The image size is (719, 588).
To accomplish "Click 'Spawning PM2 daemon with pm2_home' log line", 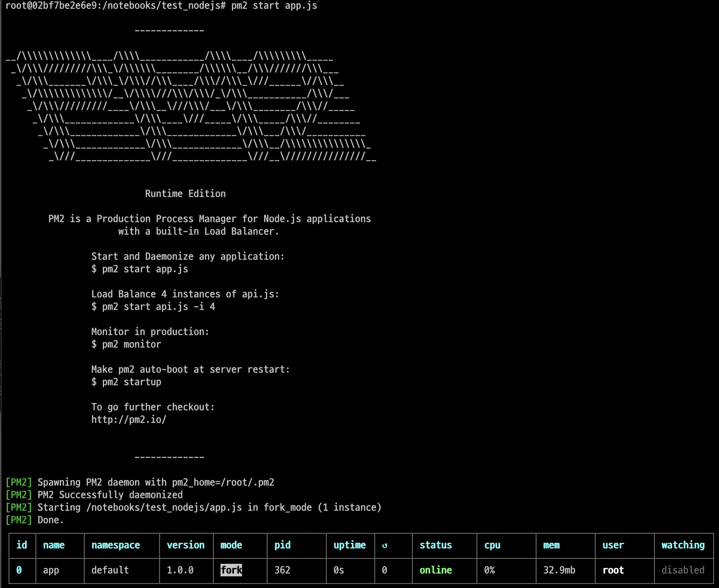I will tap(140, 482).
